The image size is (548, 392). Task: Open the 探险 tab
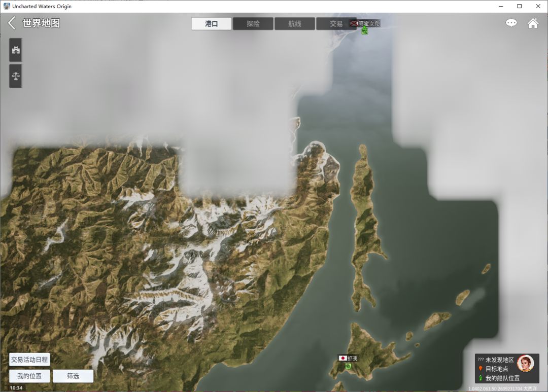click(253, 24)
